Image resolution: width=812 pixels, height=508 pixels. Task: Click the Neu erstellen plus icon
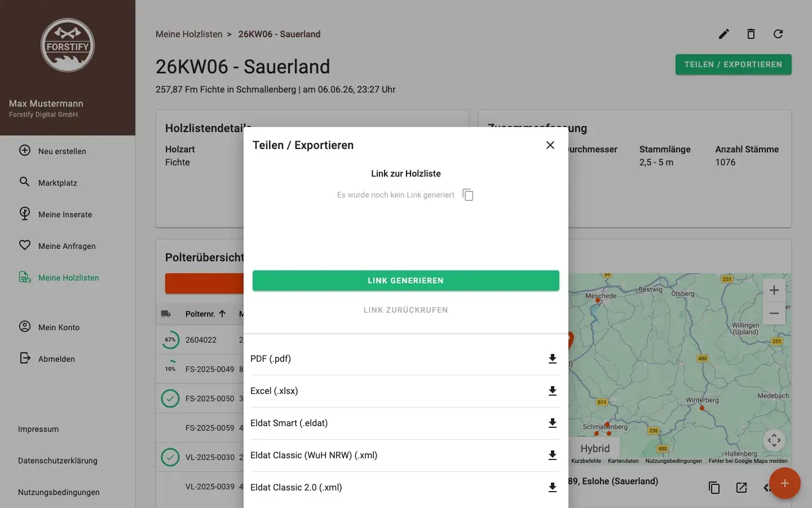[25, 151]
